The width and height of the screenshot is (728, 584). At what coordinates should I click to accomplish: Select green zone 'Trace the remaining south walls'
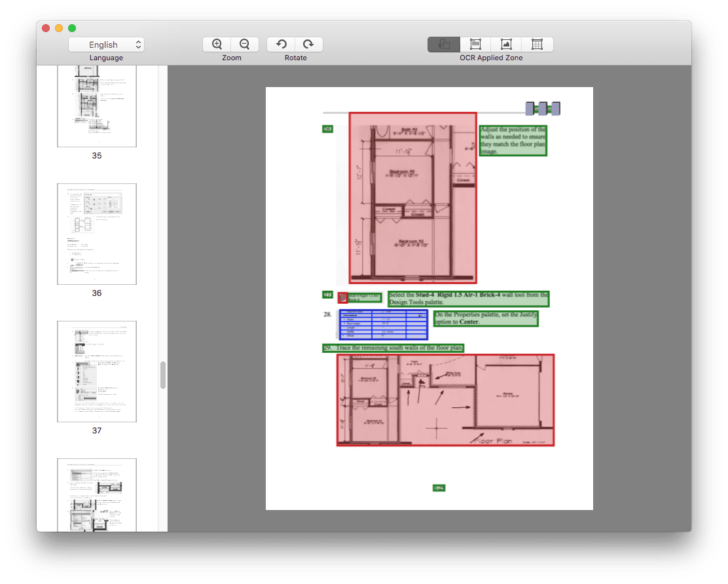(x=393, y=348)
